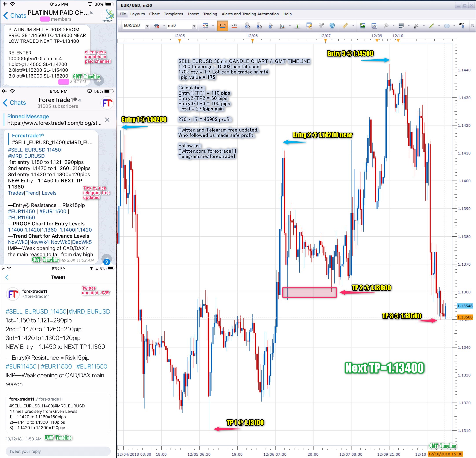Forward the Platinum sell EURUSD message
Image resolution: width=476 pixels, height=458 pixels.
[x=99, y=81]
